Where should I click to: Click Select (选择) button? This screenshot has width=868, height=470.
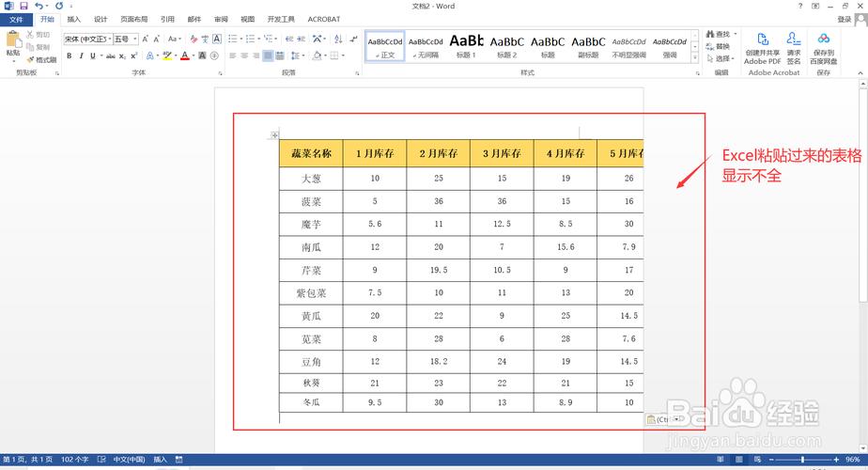721,58
